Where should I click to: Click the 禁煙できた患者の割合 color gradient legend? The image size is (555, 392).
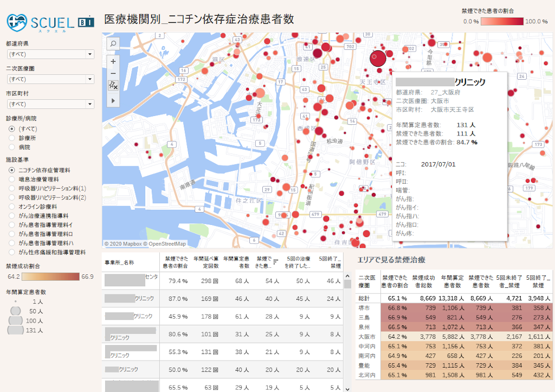point(502,22)
